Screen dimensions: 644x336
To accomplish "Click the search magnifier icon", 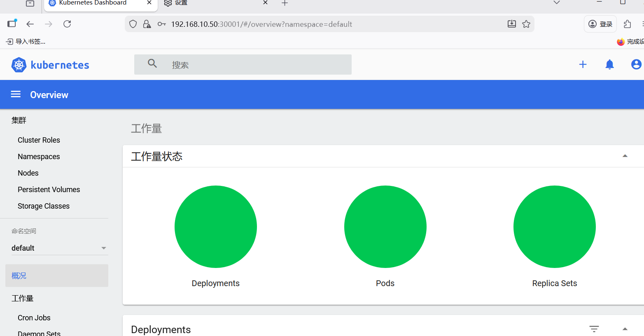I will (x=152, y=63).
